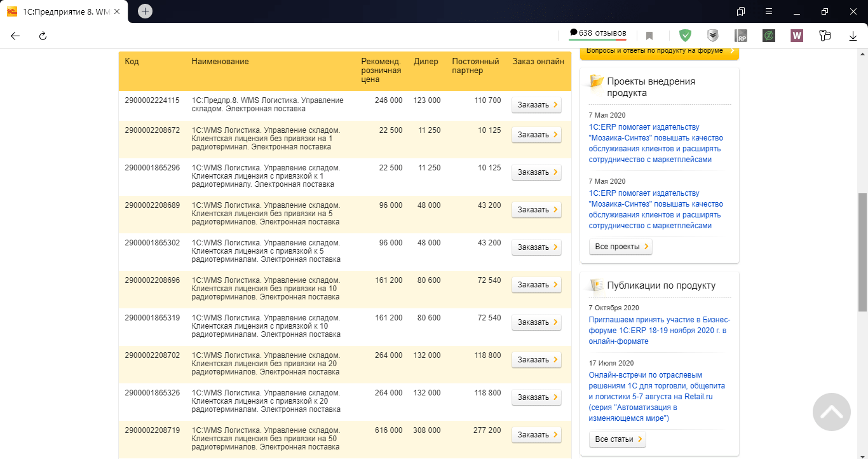Screen dimensions: 868x459
Task: Click Заказать for code 2900001865296
Action: pyautogui.click(x=536, y=172)
